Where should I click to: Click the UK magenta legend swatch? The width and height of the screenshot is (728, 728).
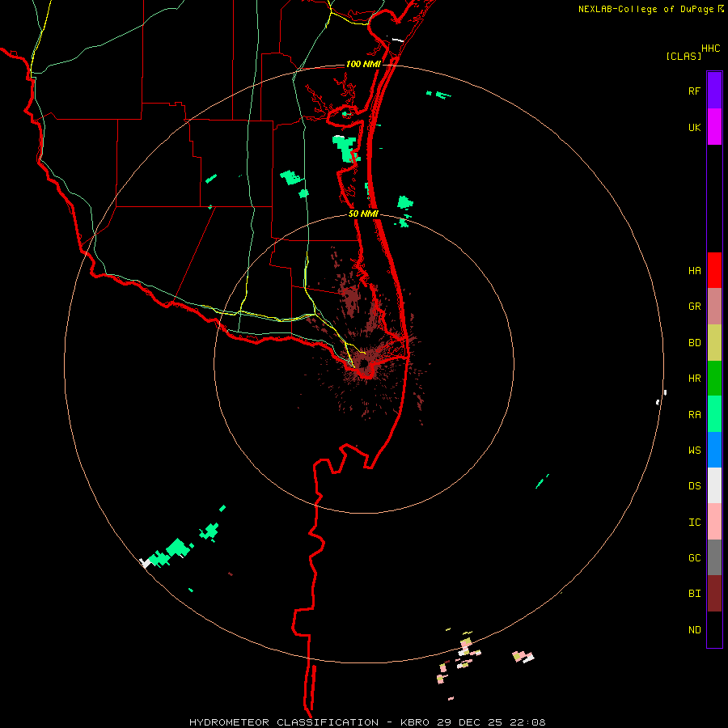(x=714, y=127)
